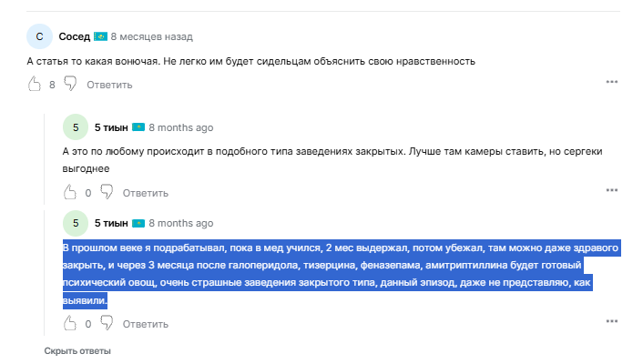Click first 5 тиын green avatar

(76, 127)
